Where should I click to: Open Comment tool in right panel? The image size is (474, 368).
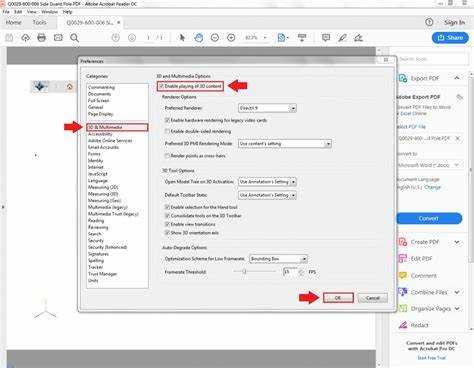423,276
